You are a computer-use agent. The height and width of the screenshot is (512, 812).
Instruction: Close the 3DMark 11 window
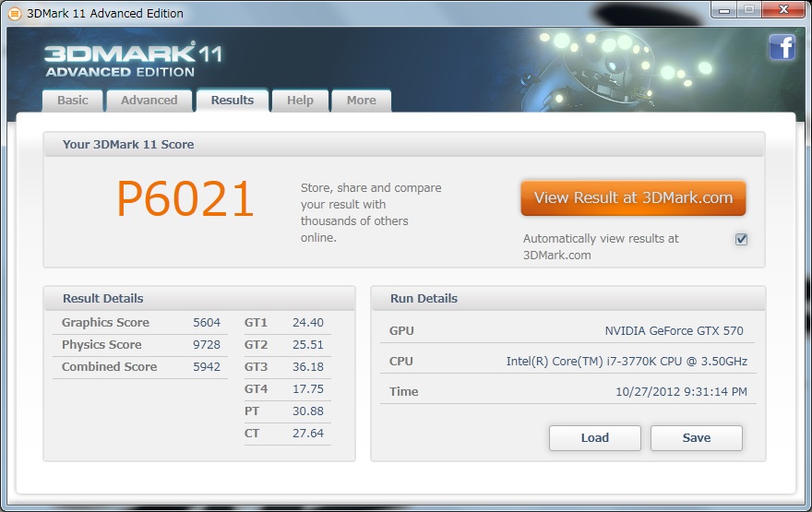click(783, 10)
